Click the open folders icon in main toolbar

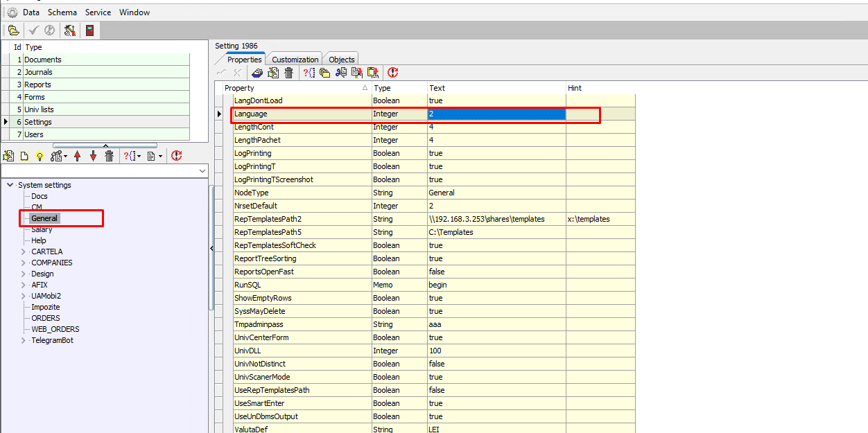(13, 30)
